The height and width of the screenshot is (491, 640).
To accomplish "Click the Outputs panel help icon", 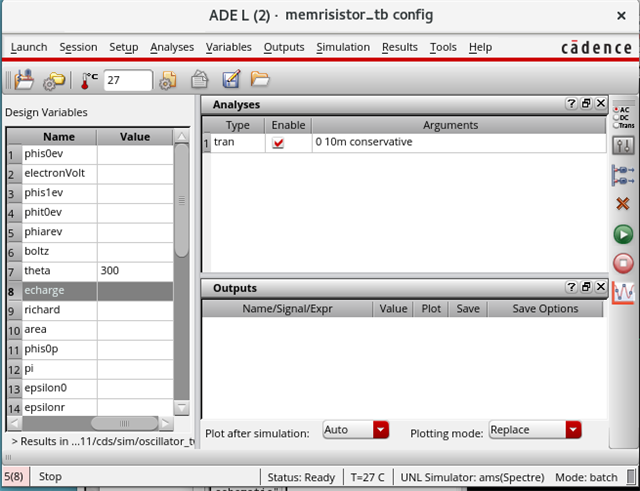I will (571, 287).
